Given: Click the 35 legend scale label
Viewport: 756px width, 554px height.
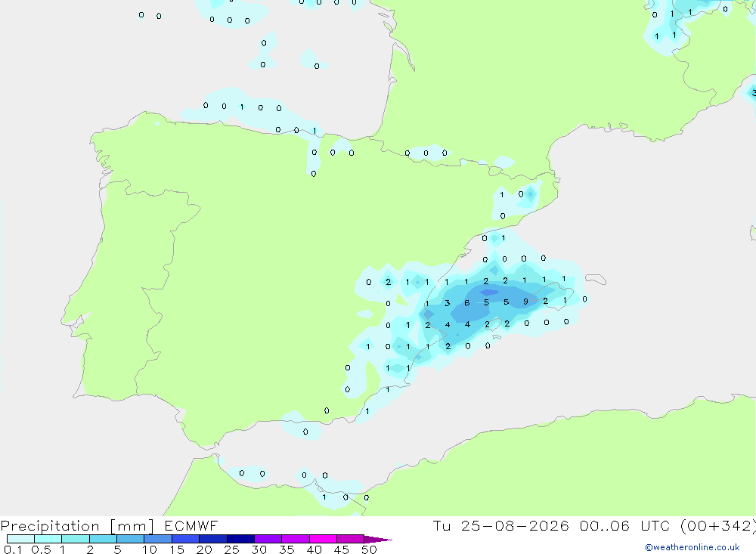Looking at the screenshot, I should tap(287, 549).
